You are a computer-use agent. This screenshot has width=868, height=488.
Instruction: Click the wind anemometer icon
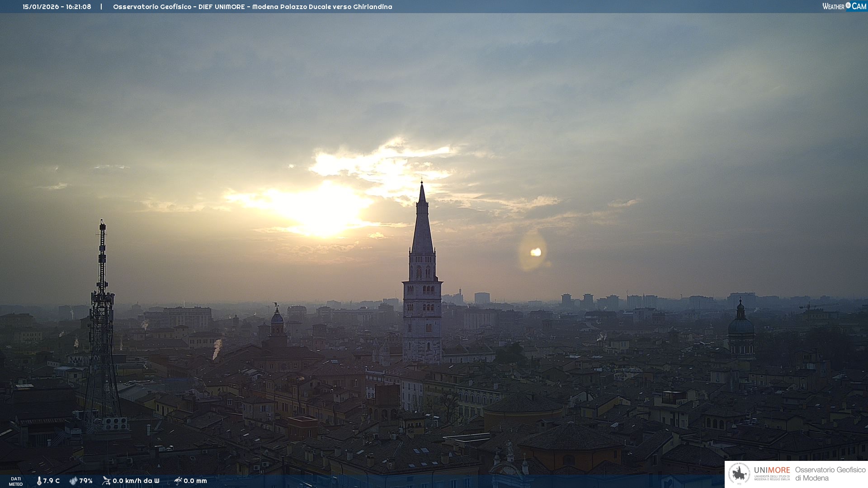[x=106, y=481]
